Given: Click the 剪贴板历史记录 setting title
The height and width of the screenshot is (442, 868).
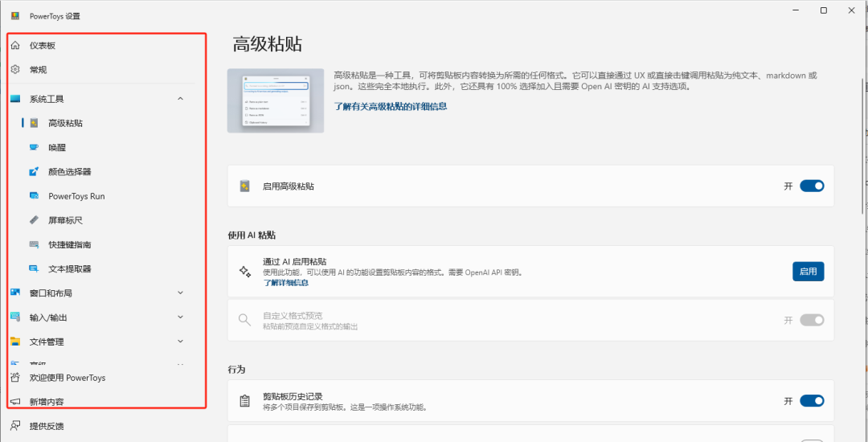Looking at the screenshot, I should 293,396.
